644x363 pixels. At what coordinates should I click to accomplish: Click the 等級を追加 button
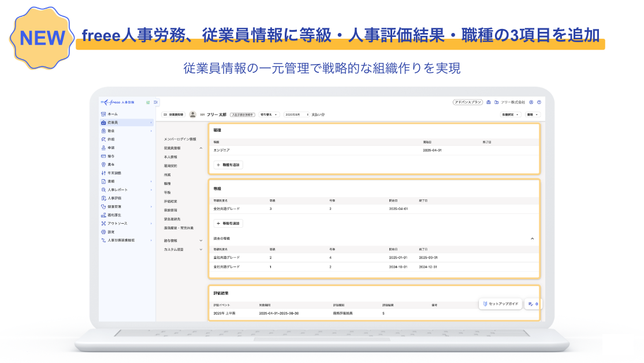click(228, 223)
